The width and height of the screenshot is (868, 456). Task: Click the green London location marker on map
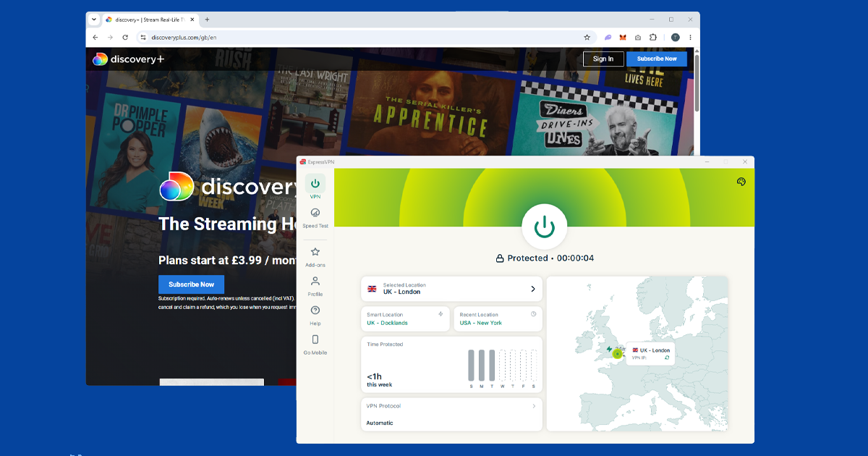tap(617, 354)
